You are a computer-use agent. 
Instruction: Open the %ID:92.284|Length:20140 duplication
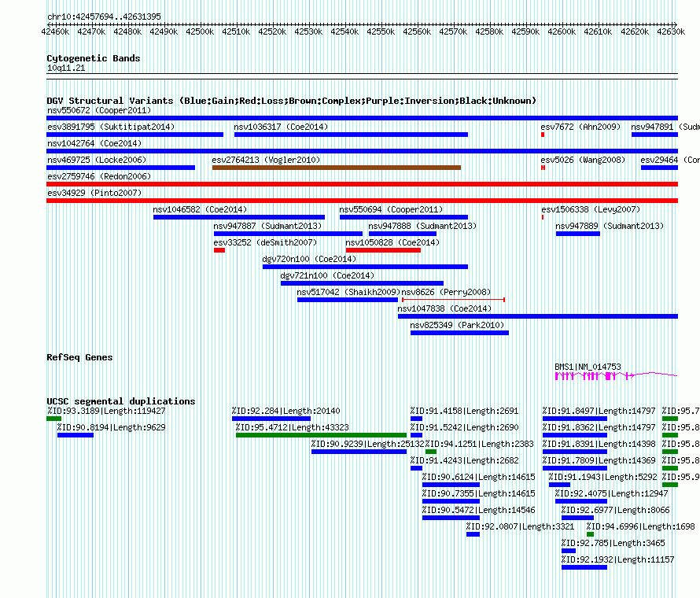[x=271, y=419]
